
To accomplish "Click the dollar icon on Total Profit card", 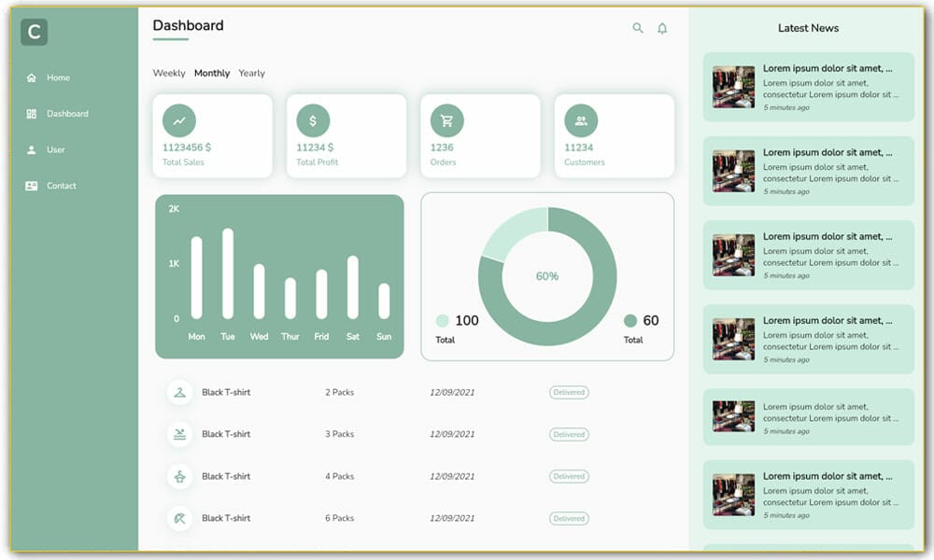I will point(314,119).
